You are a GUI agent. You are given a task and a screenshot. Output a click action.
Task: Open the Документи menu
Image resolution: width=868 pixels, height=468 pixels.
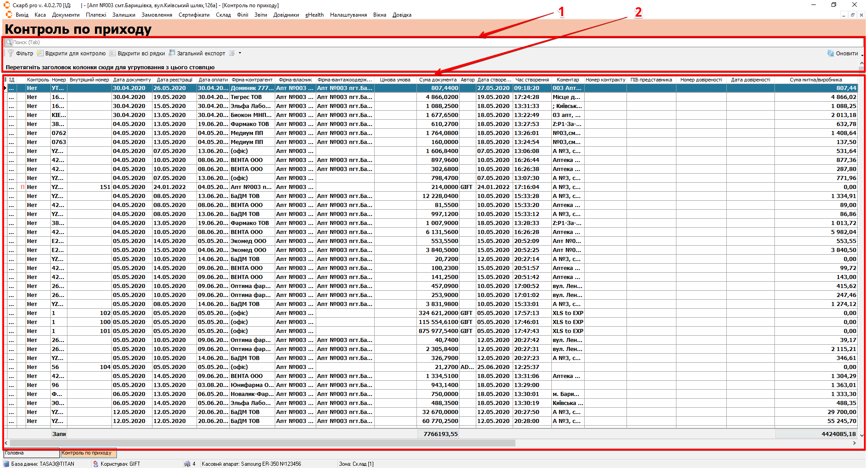[x=66, y=15]
